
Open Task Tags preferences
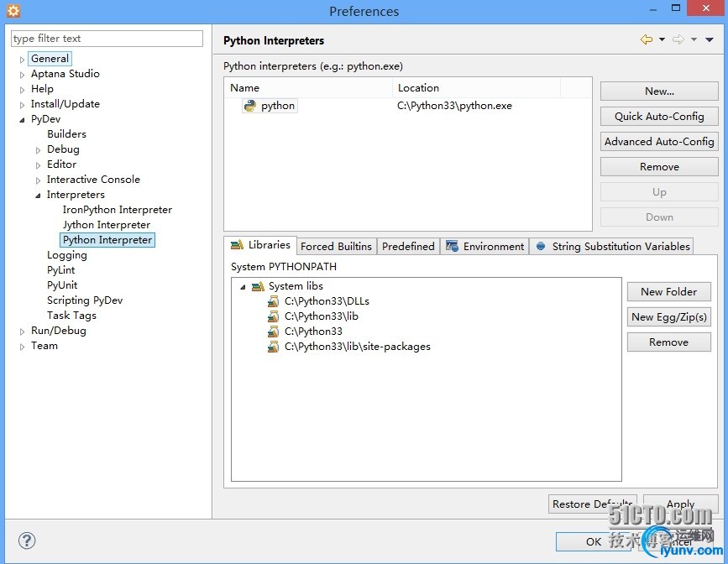click(x=71, y=316)
